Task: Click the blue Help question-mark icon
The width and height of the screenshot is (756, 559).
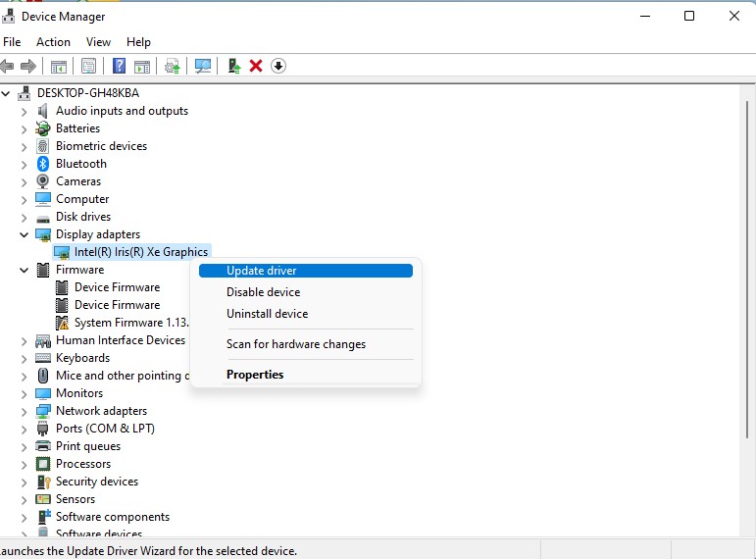Action: click(119, 66)
